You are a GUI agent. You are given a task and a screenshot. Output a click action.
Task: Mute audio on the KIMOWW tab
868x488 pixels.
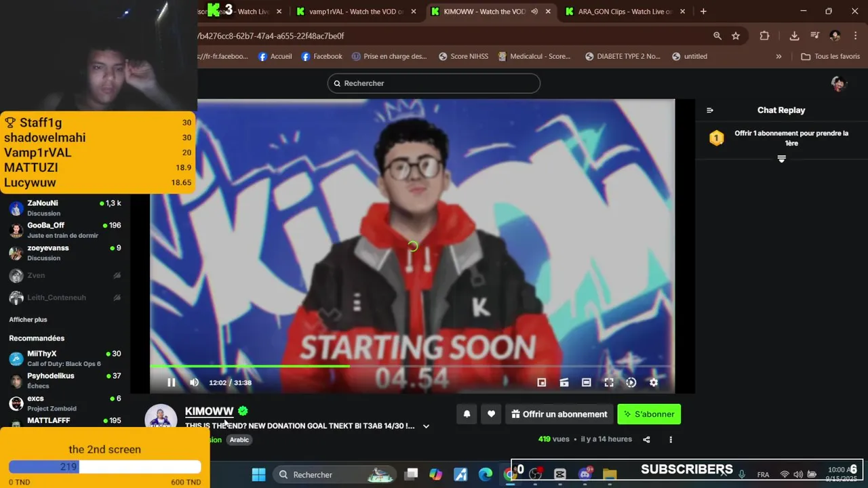click(534, 12)
